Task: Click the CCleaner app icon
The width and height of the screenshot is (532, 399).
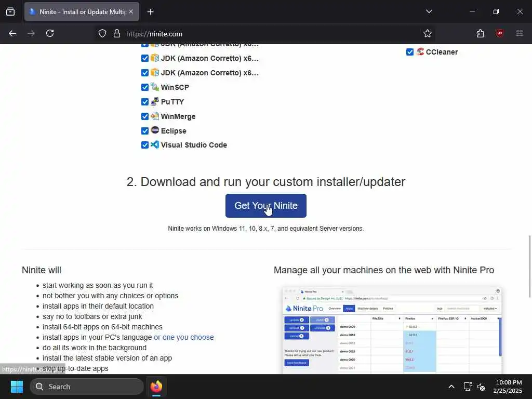Action: click(420, 51)
